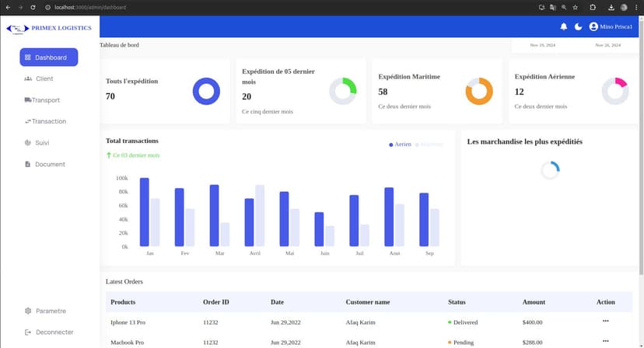Click the Deconnecter logout button
This screenshot has height=348, width=644.
(48, 332)
